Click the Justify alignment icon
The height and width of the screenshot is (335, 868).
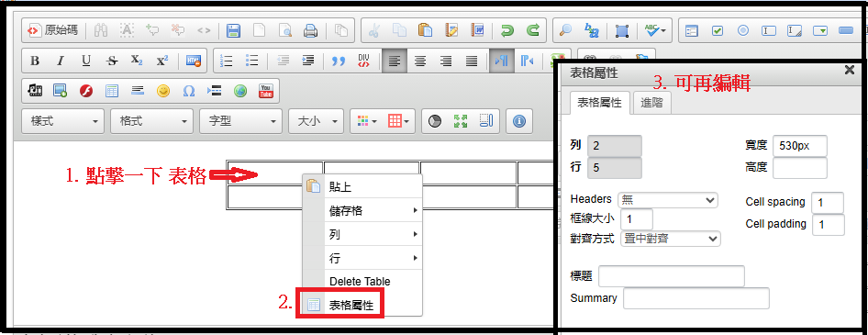coord(472,61)
